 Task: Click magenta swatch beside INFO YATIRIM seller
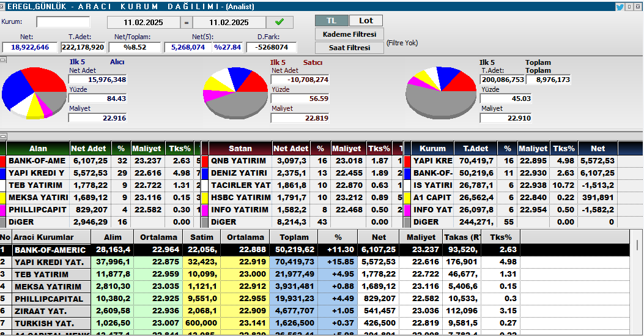pyautogui.click(x=204, y=210)
